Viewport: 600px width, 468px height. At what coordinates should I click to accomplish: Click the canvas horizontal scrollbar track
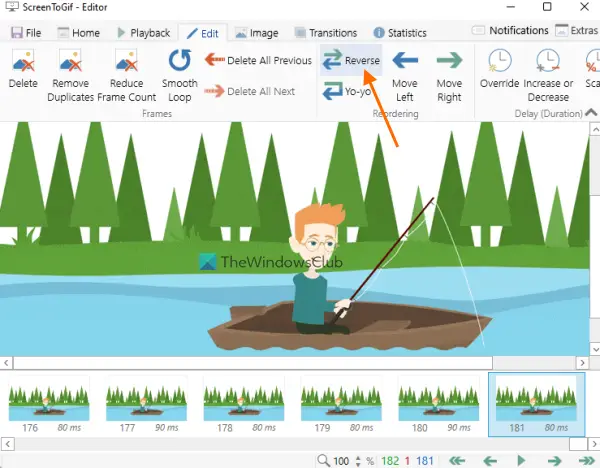click(535, 362)
